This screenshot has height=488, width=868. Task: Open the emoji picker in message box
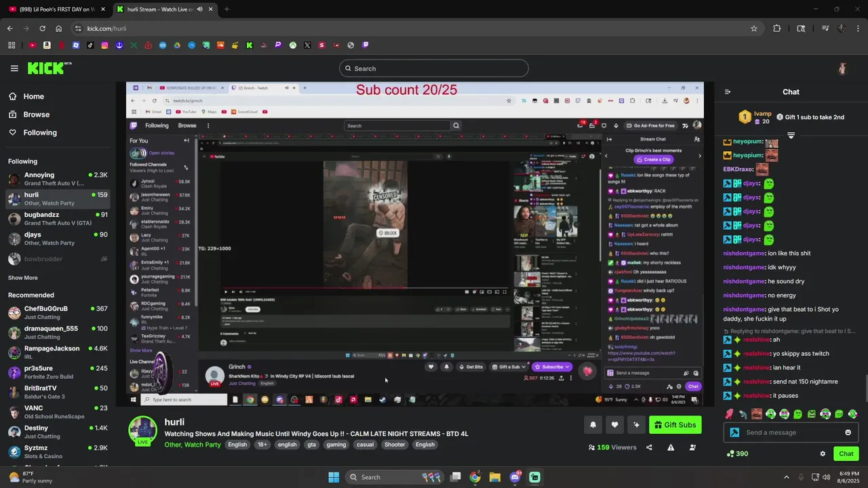(848, 432)
